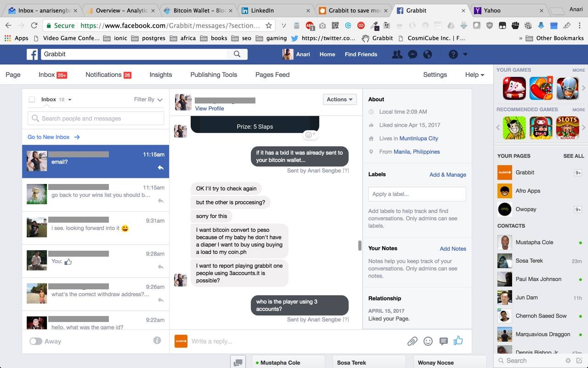The image size is (588, 368).
Task: Open the Candy Crush game icon
Action: point(541,88)
